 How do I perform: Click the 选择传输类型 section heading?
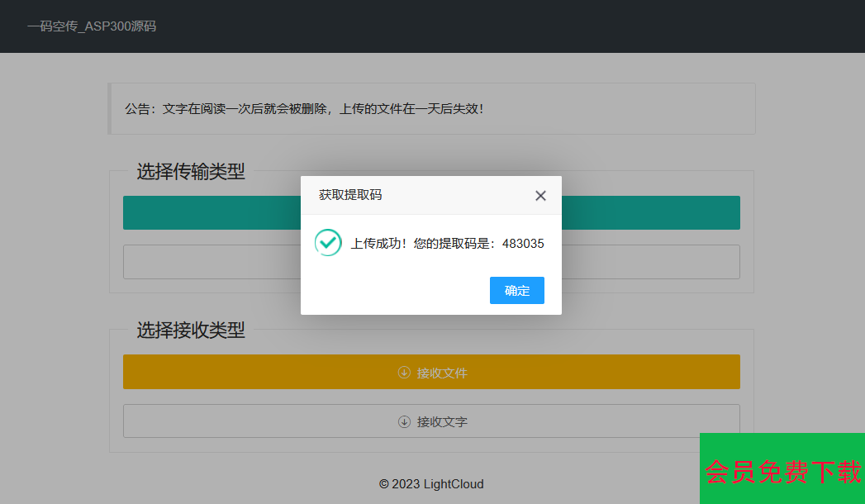tap(191, 172)
